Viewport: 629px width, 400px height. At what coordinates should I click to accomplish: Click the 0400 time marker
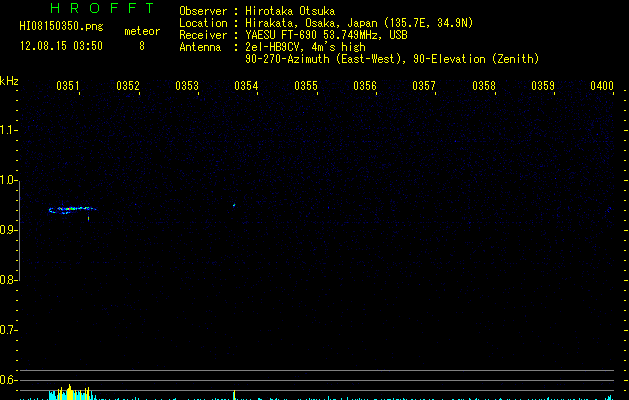point(602,86)
